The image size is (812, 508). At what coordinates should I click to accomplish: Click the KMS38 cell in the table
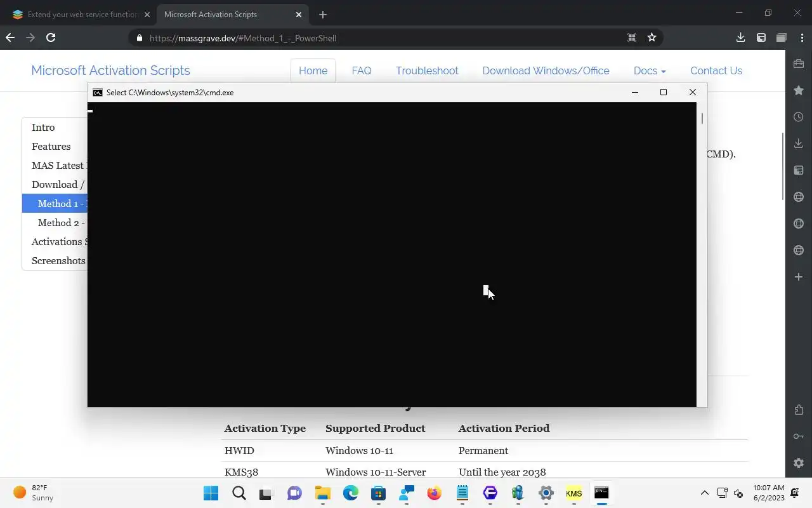[x=241, y=472]
